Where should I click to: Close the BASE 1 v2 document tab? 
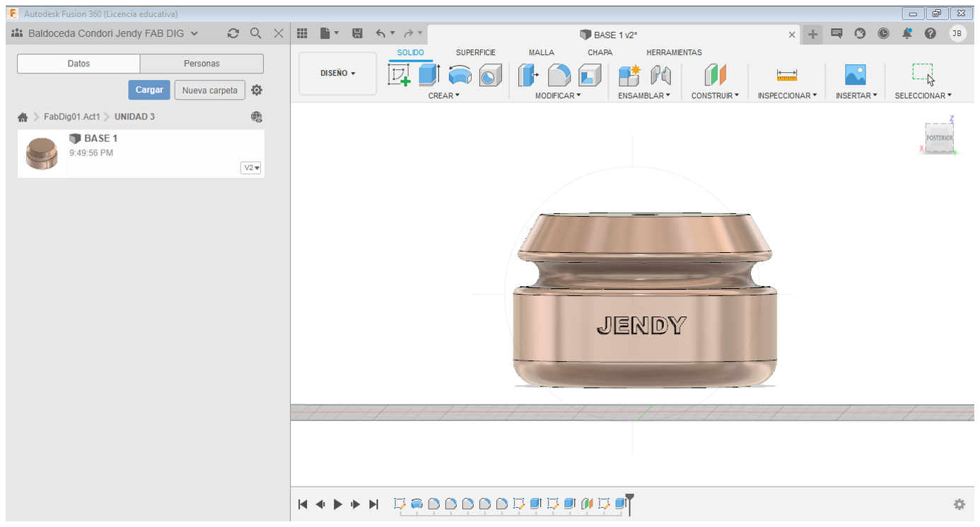click(x=792, y=35)
